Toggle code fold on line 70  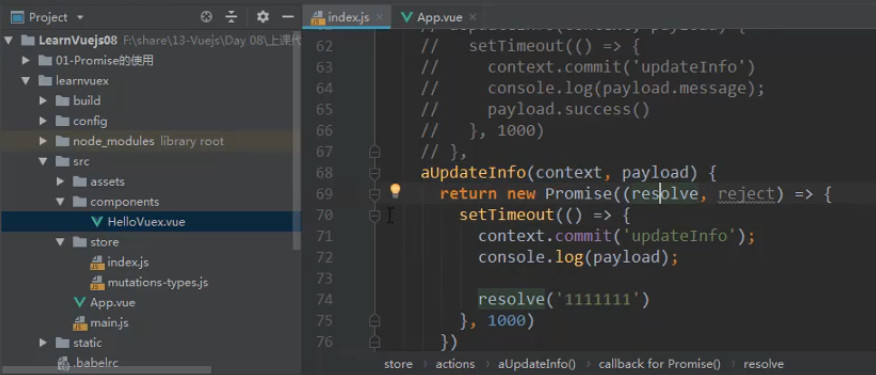(x=374, y=215)
